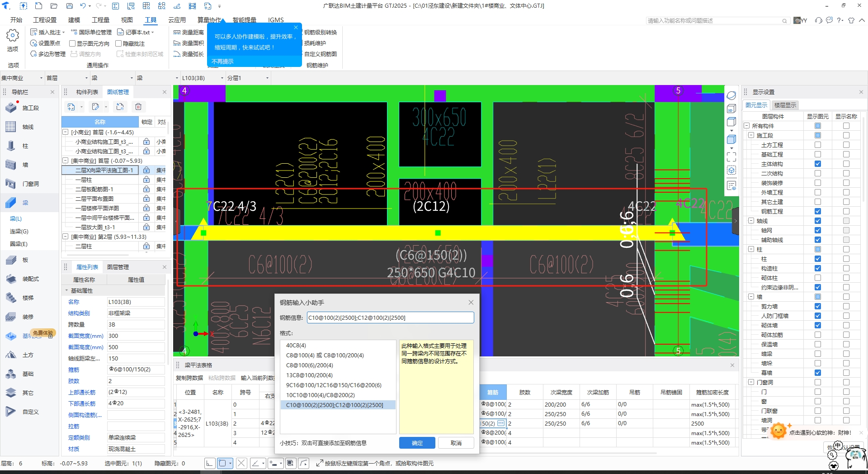868x474 pixels.
Task: Click 不再提示 in the blue tooltip
Action: (x=222, y=62)
